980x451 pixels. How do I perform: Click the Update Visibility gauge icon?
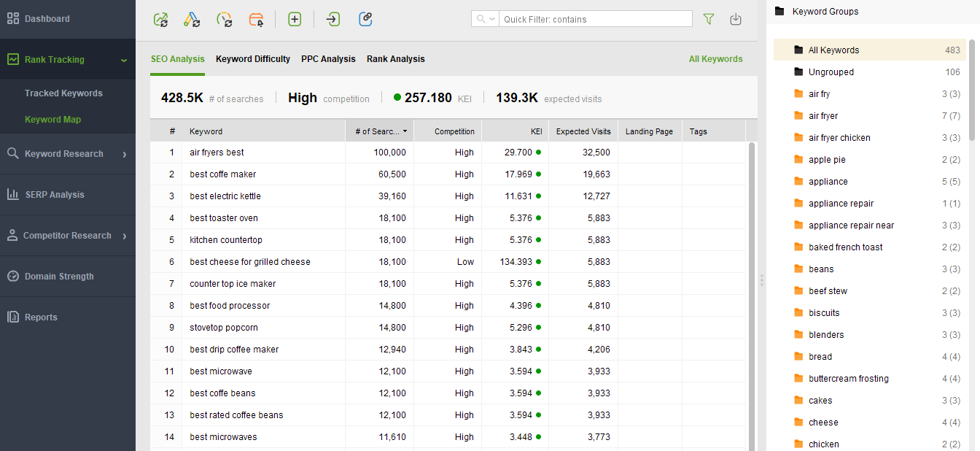pyautogui.click(x=225, y=20)
